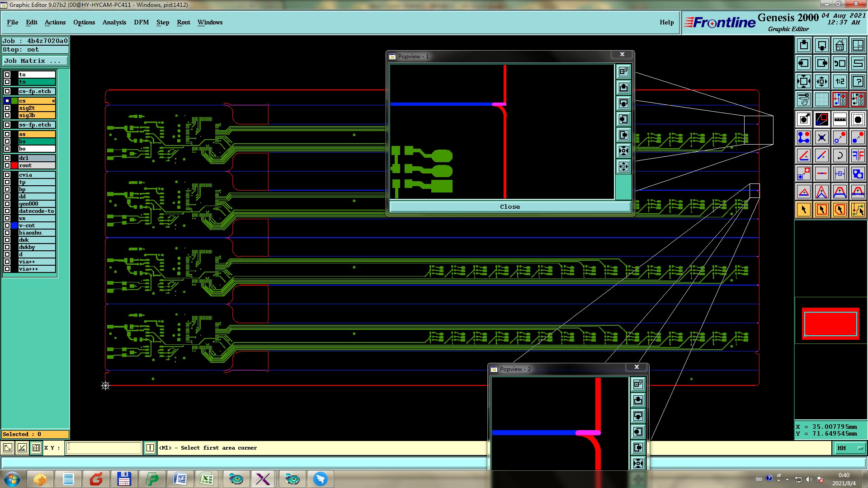Click pan right icon in Popview 2

(x=638, y=447)
